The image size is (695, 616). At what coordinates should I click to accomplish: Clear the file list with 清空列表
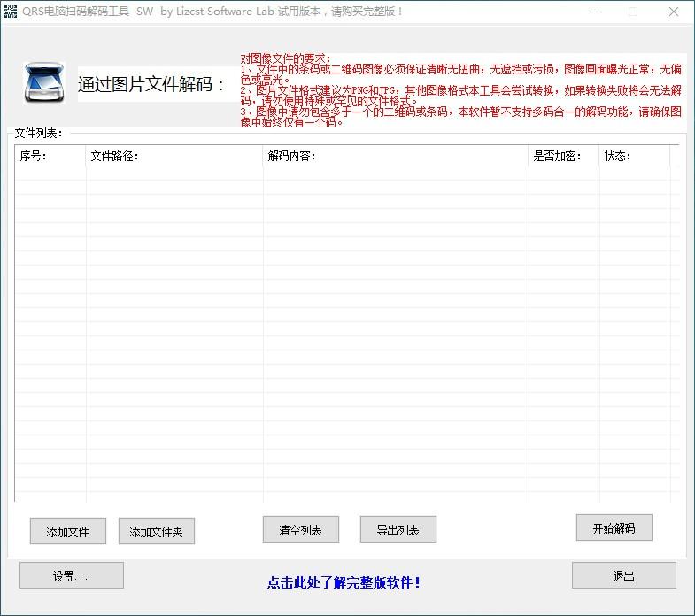point(300,530)
